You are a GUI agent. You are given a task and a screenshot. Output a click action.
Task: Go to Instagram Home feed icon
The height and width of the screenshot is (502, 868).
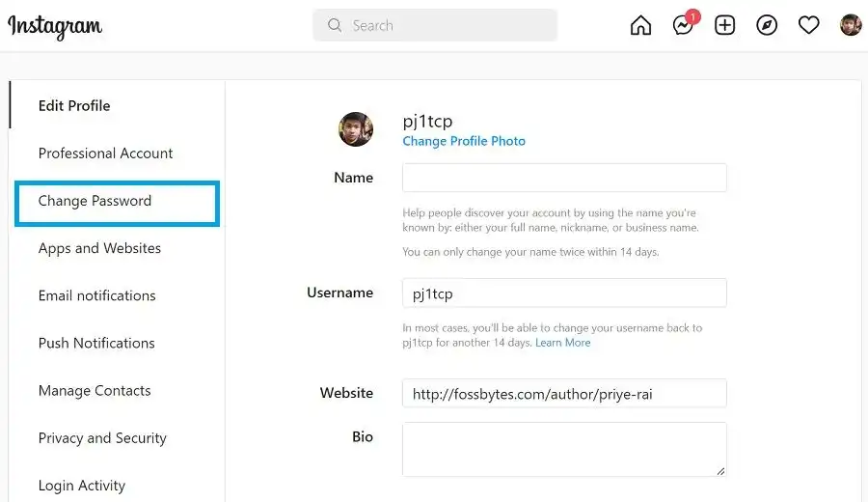click(x=640, y=26)
